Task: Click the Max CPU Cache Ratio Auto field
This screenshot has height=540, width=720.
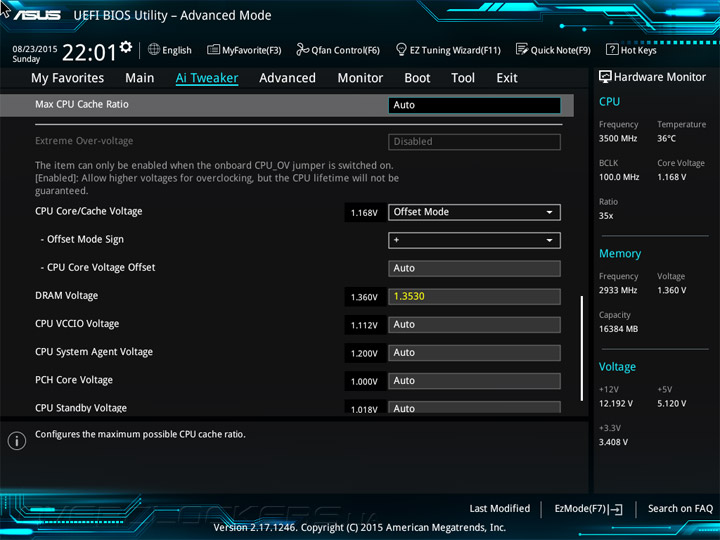Action: click(x=474, y=105)
